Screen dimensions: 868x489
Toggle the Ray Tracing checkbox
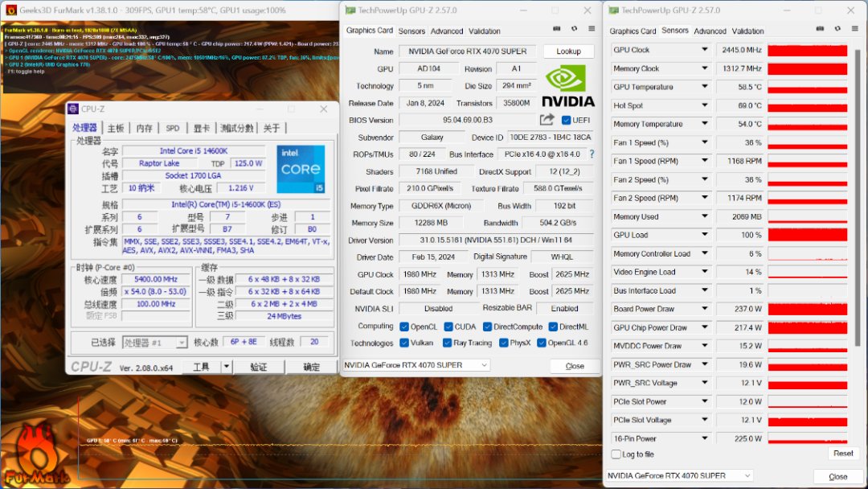(x=448, y=343)
